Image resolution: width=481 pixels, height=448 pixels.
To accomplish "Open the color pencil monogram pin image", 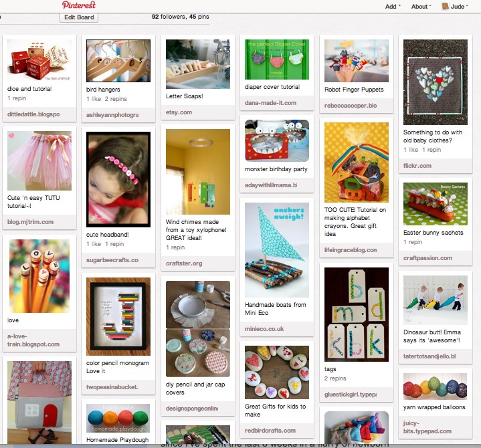I will click(x=118, y=316).
